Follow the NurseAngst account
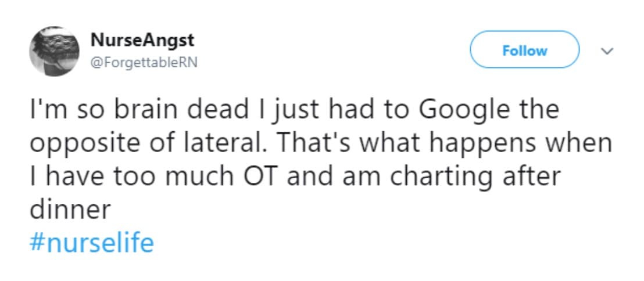 (524, 51)
